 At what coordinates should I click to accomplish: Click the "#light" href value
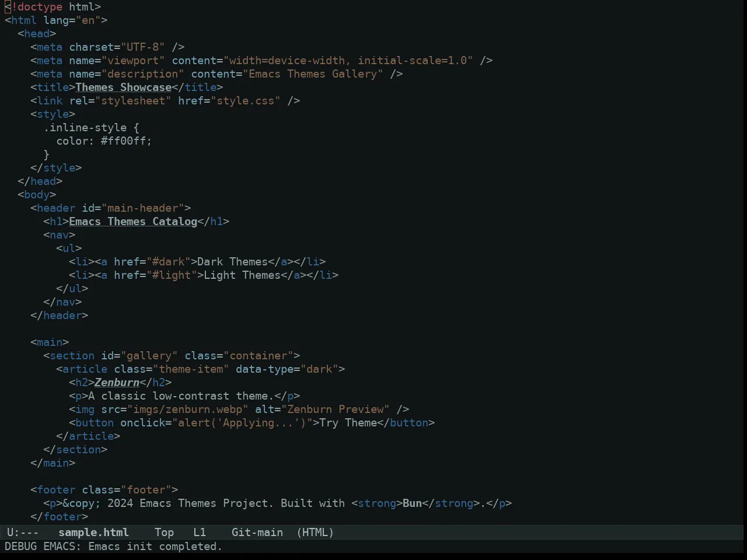[172, 275]
